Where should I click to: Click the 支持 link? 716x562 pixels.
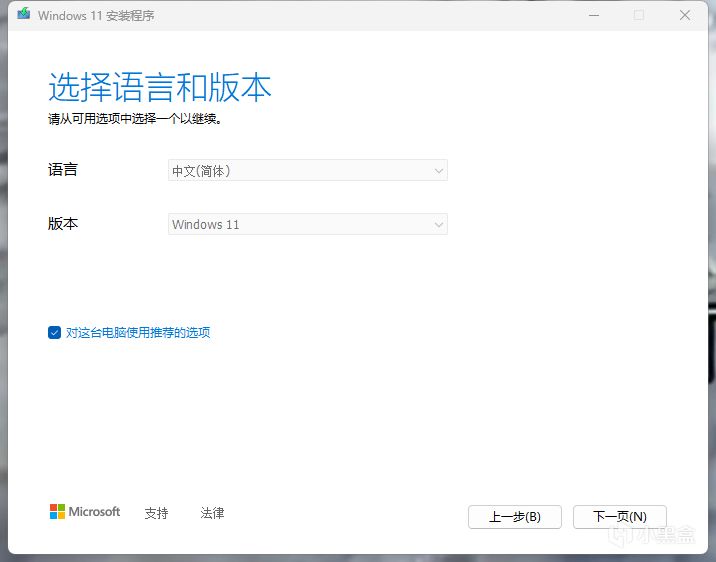(x=156, y=513)
